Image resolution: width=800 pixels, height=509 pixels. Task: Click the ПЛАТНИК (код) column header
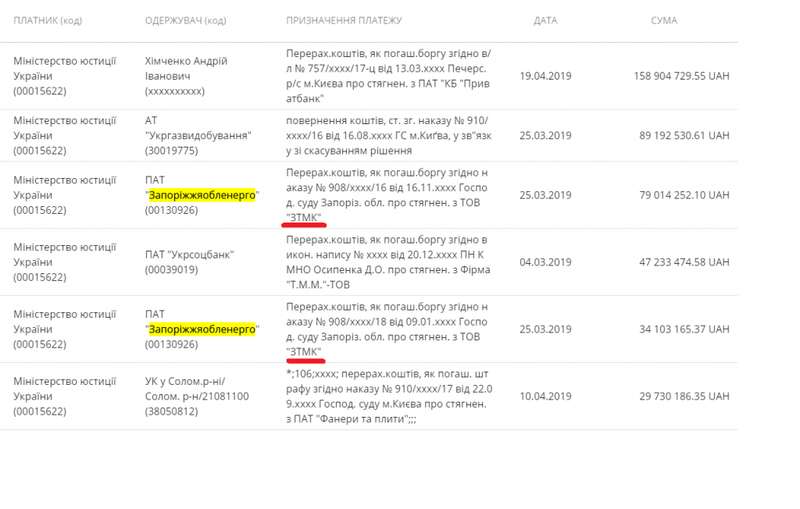click(x=47, y=20)
